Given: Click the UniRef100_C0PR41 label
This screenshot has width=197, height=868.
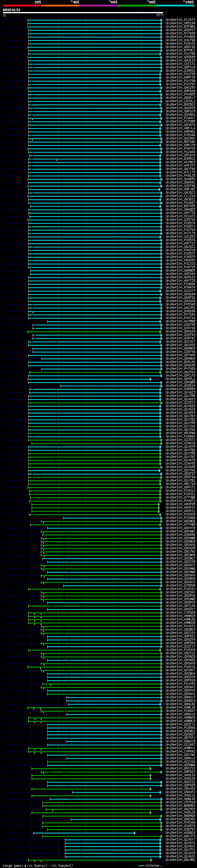Looking at the screenshot, I should pos(180,751).
